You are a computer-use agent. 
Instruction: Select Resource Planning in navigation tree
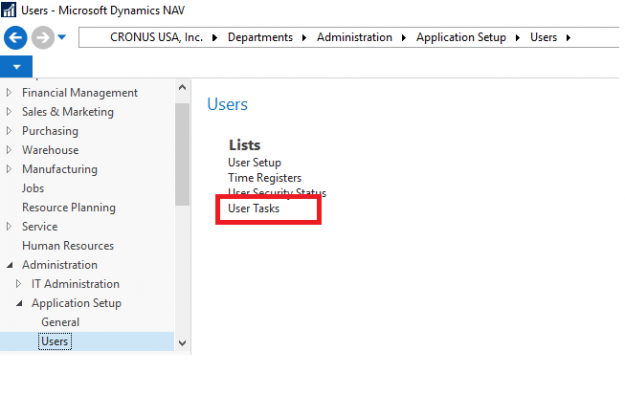pos(69,208)
